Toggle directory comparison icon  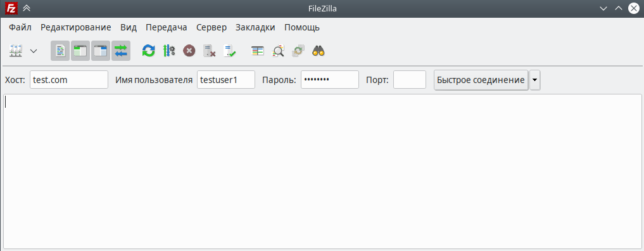click(278, 51)
